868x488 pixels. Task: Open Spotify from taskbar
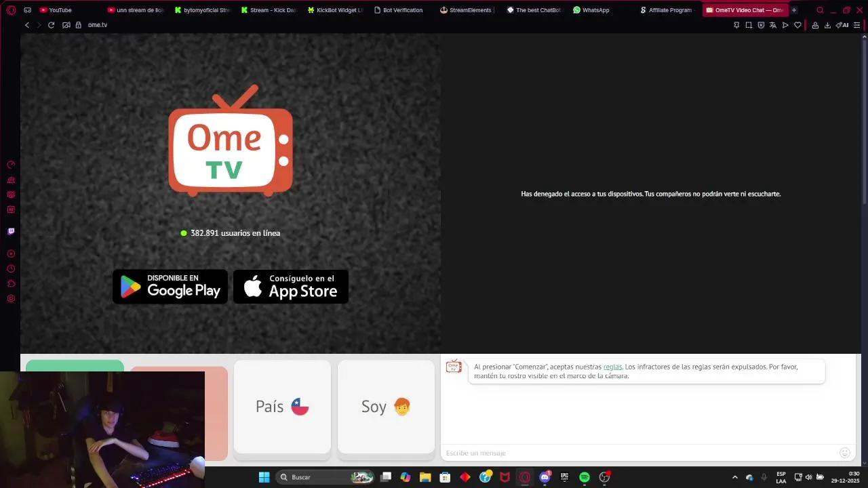585,477
